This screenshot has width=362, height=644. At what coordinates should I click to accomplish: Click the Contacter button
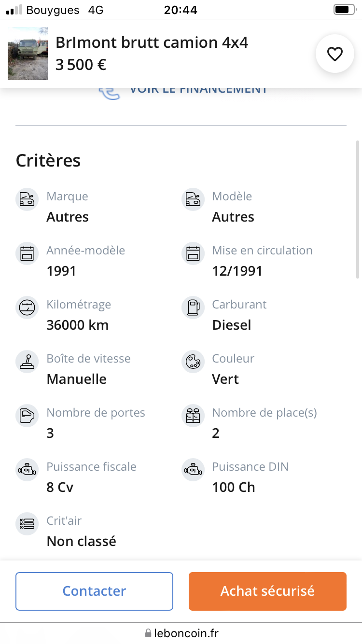94,591
